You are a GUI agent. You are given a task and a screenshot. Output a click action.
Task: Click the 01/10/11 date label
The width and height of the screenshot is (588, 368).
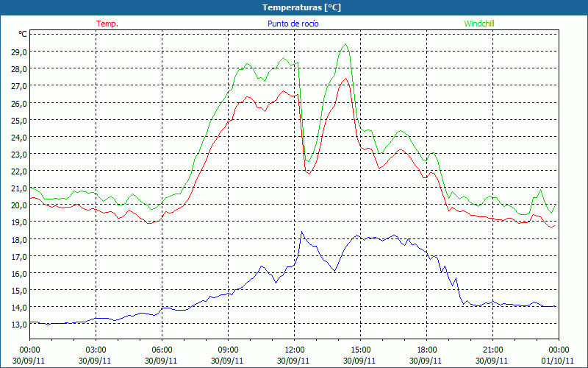coord(559,361)
